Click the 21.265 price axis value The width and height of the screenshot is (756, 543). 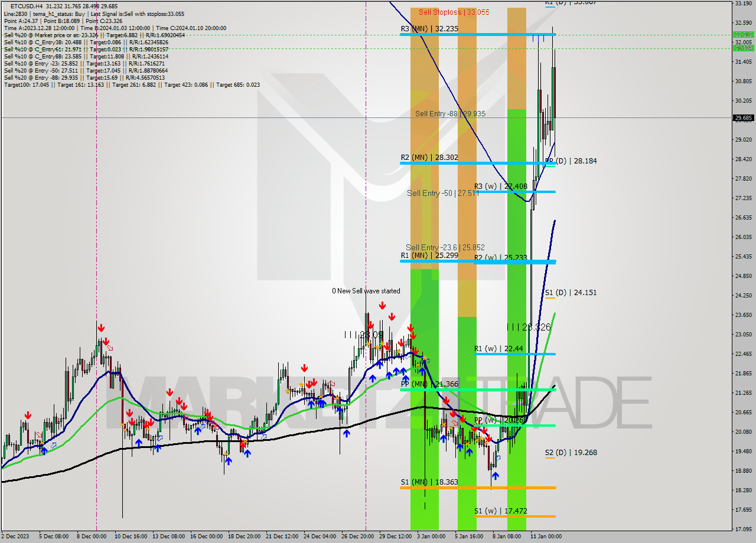click(743, 392)
